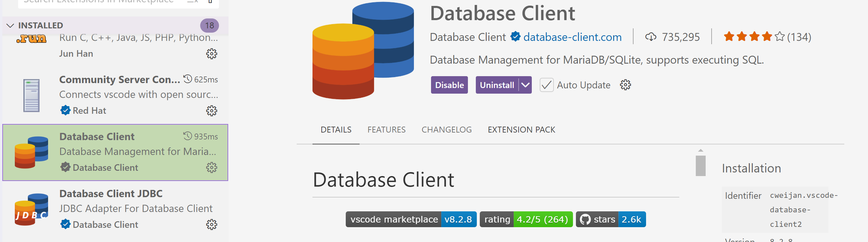Click the verified badge on Database Client JDBC publisher

click(x=66, y=225)
